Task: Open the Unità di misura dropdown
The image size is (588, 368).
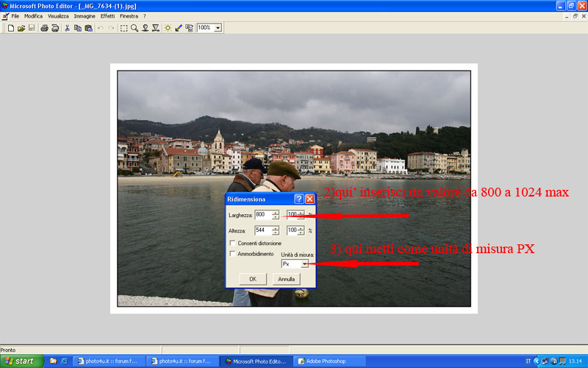Action: click(x=304, y=263)
